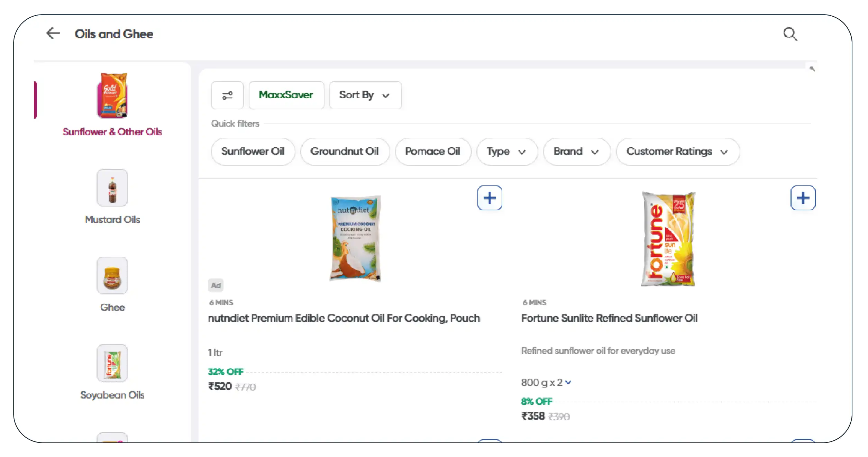Screen dimensions: 868x457
Task: Open the filter settings sliders icon
Action: (x=227, y=95)
